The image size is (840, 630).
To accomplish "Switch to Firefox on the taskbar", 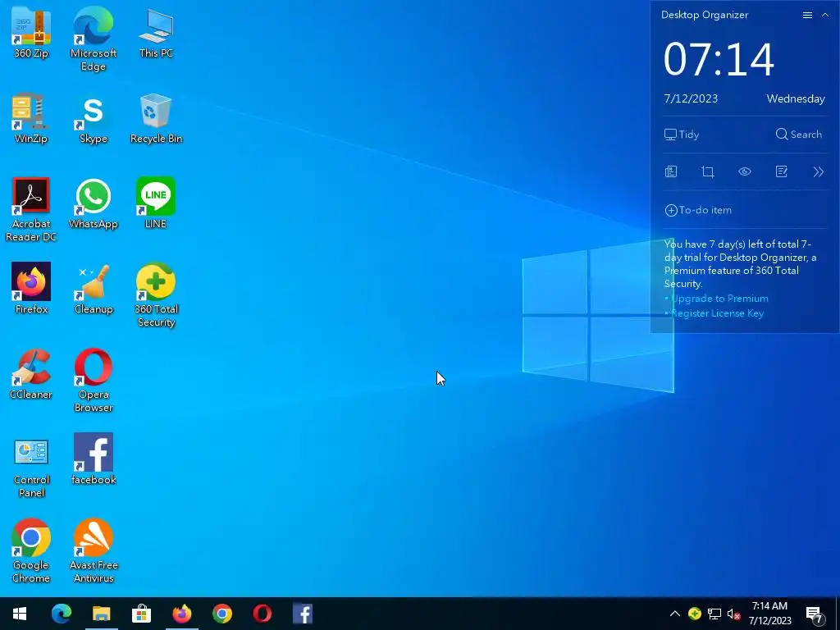I will coord(181,614).
